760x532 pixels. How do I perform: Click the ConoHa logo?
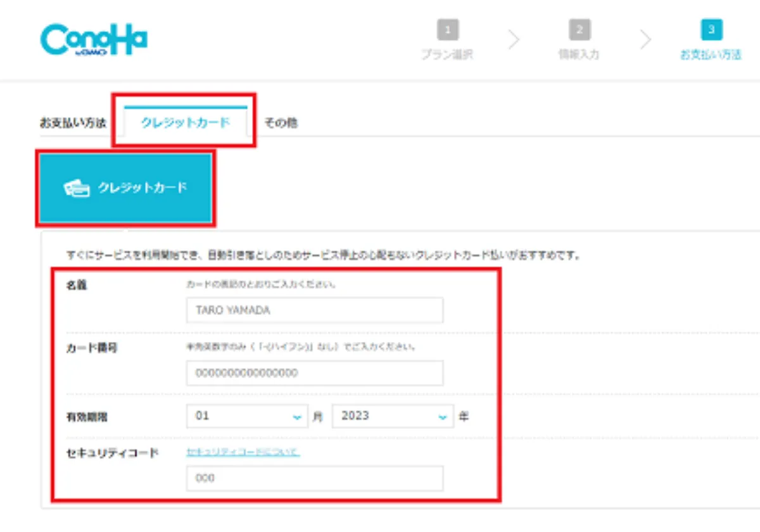[x=94, y=41]
